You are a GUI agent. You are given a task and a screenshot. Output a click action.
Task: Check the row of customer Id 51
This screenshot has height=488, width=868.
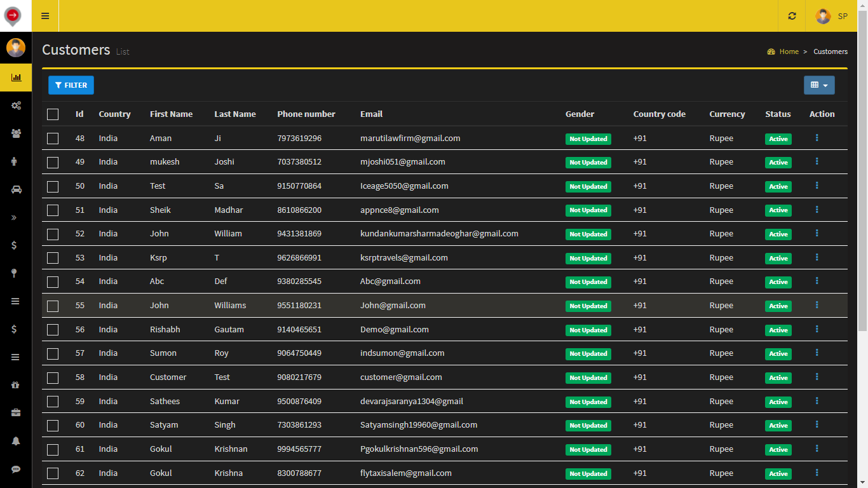click(x=53, y=210)
